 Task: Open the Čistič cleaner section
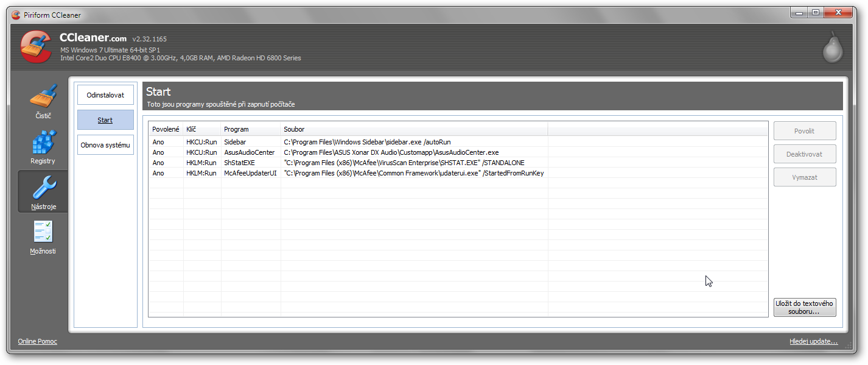43,101
